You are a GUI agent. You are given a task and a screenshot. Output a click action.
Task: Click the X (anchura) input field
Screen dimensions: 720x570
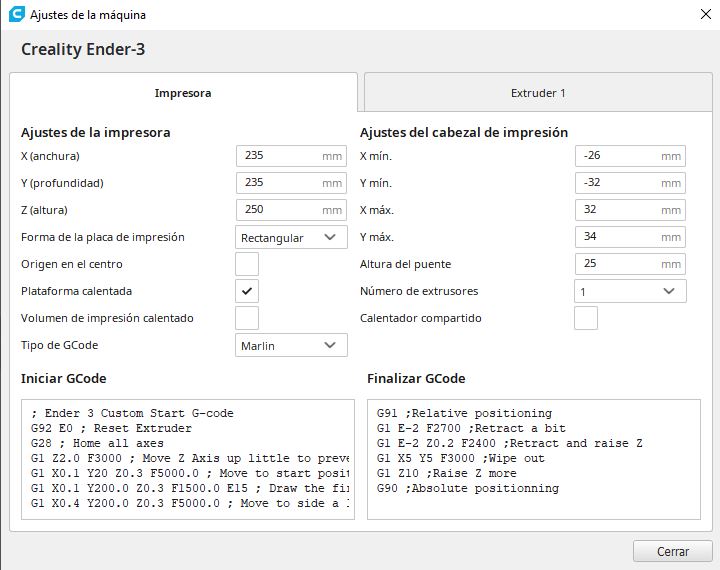tap(278, 156)
